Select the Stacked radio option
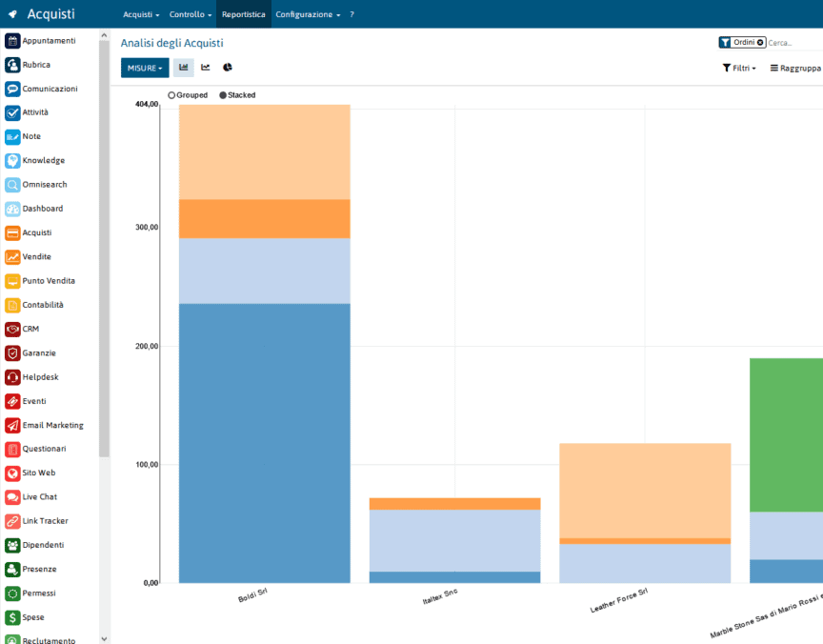823x644 pixels. [223, 95]
